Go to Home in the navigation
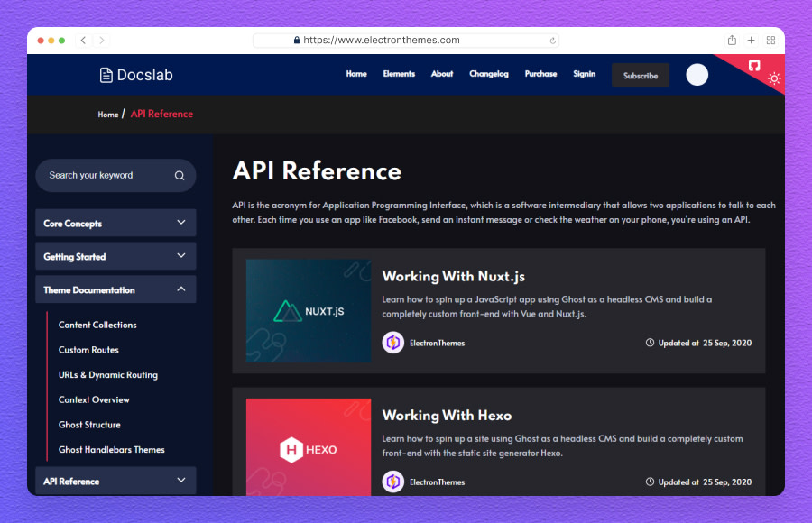The width and height of the screenshot is (812, 523). pos(356,74)
